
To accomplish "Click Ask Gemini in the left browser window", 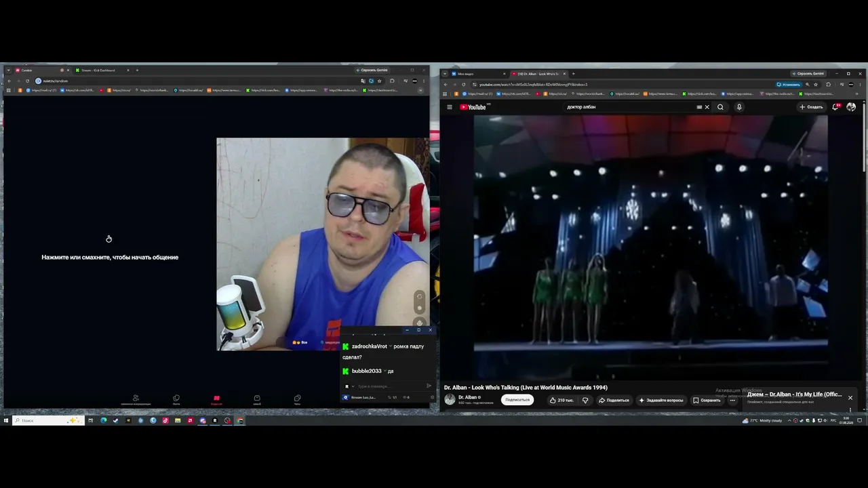I will click(x=373, y=70).
